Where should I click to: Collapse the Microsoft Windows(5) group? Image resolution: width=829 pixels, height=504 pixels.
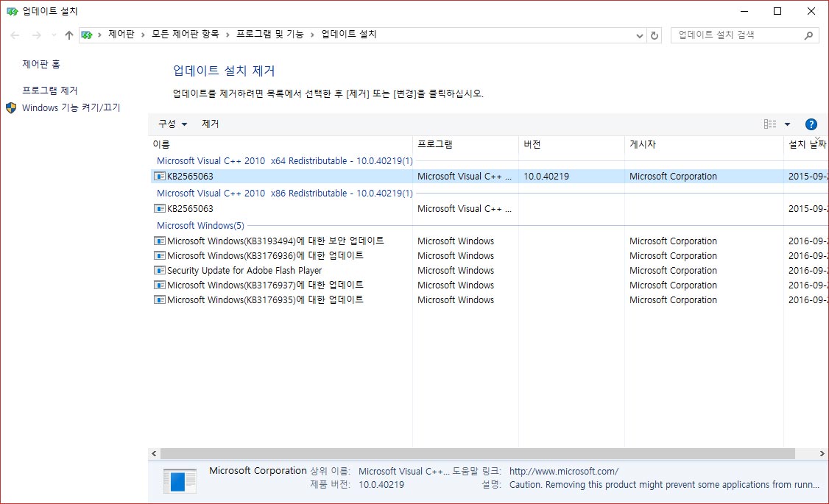(200, 226)
